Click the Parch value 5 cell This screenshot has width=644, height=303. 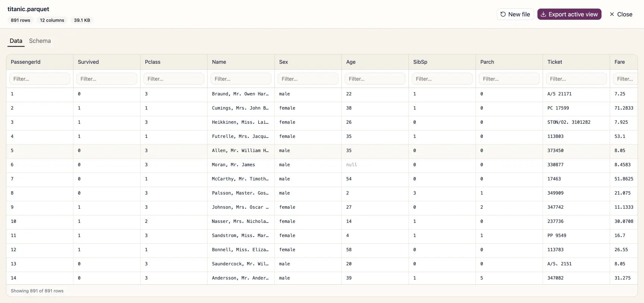[509, 278]
